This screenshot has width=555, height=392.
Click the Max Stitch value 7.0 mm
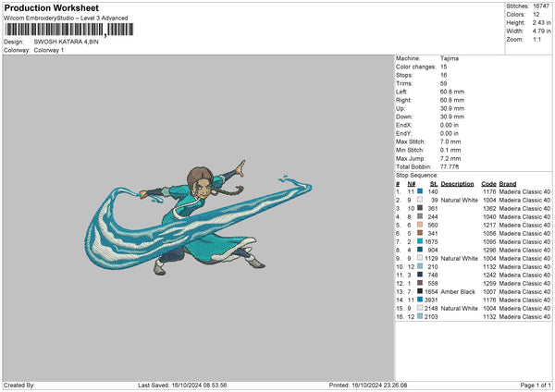tap(450, 141)
